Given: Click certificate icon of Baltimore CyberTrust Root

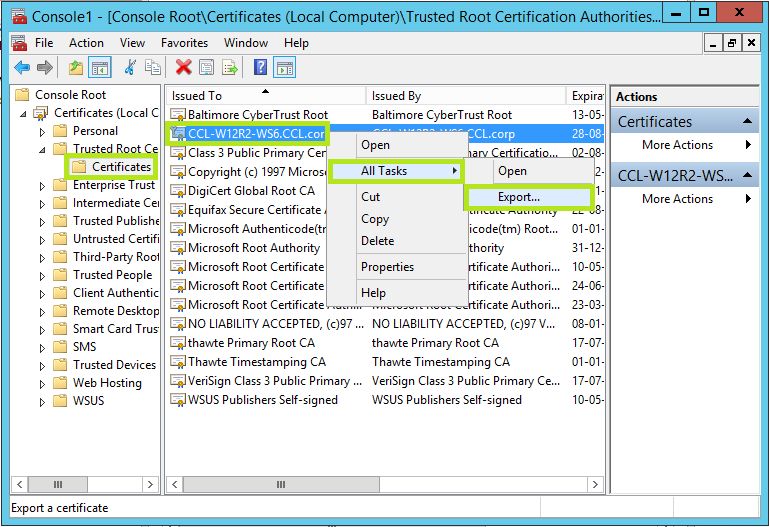Looking at the screenshot, I should pyautogui.click(x=178, y=115).
